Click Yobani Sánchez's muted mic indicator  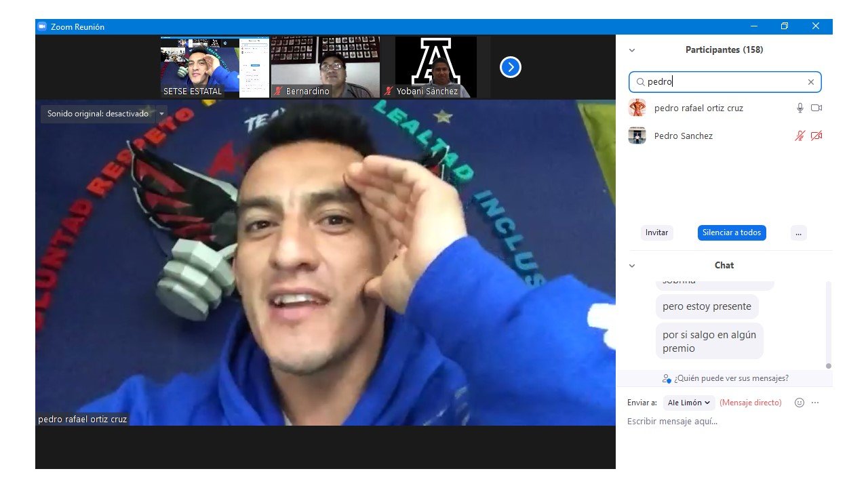tap(389, 91)
